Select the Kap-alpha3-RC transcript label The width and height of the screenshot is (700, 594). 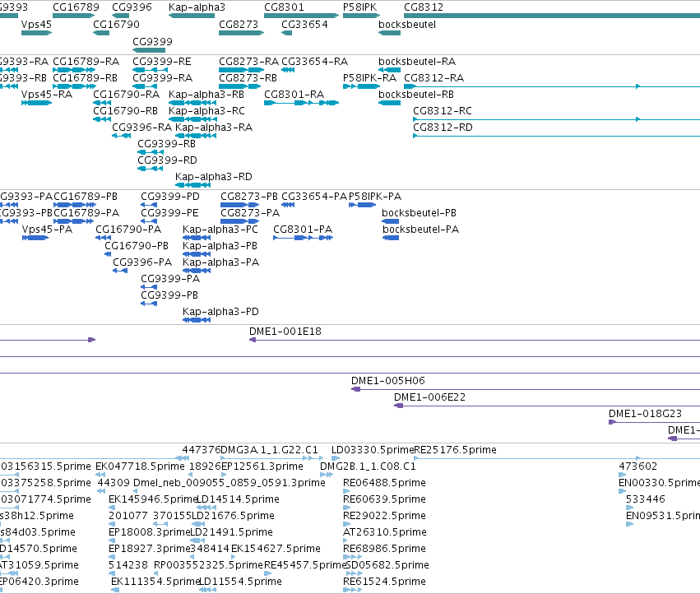pyautogui.click(x=206, y=111)
